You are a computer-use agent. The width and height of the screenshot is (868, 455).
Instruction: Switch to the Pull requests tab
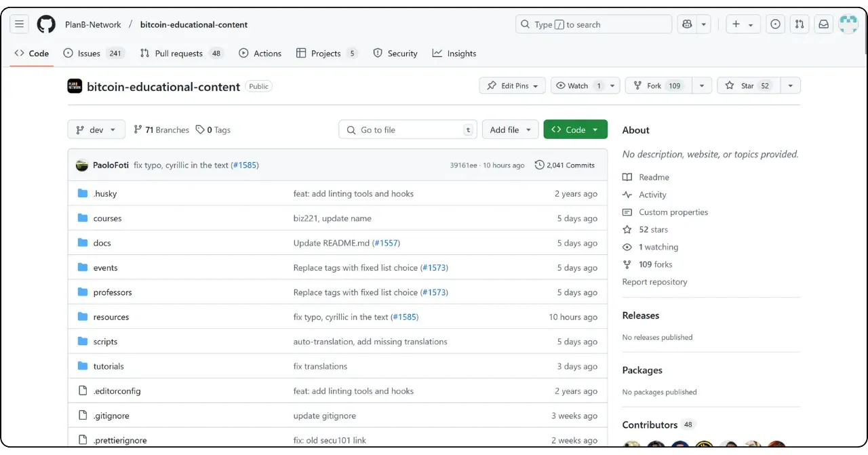(178, 54)
